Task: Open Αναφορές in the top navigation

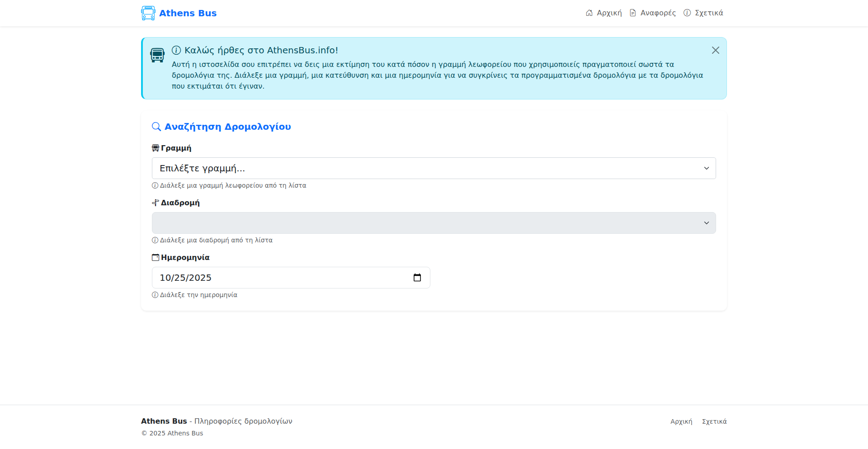Action: [x=658, y=13]
